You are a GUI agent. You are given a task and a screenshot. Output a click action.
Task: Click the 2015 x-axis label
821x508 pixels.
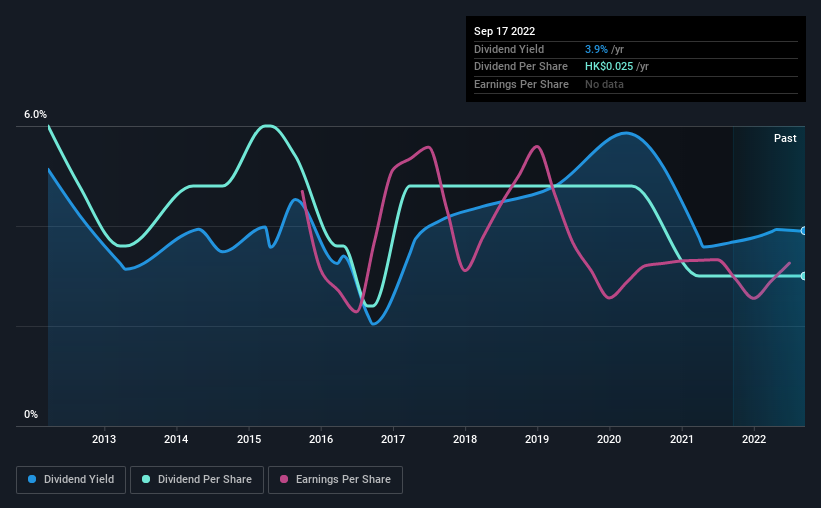coord(249,439)
